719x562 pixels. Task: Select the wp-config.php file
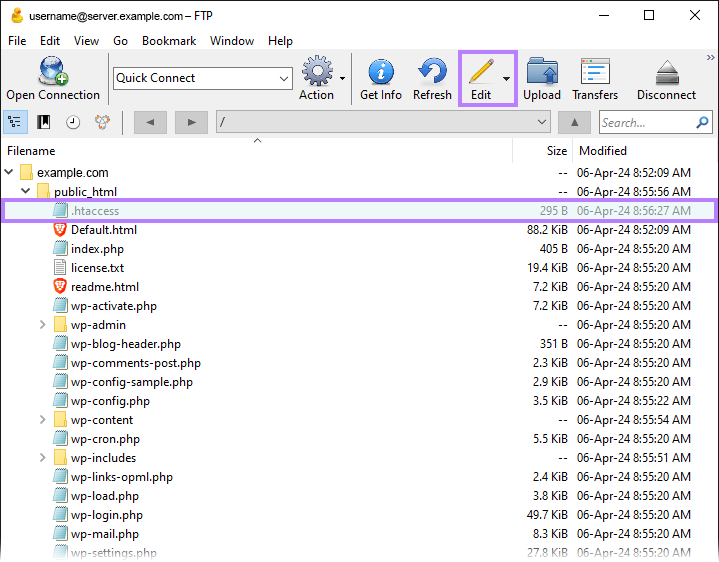tap(110, 401)
